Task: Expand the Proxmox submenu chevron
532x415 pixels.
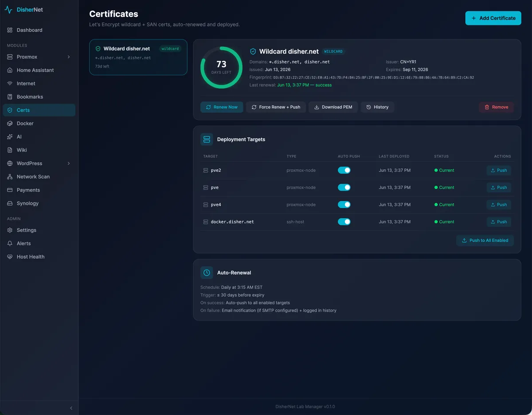Action: (69, 57)
